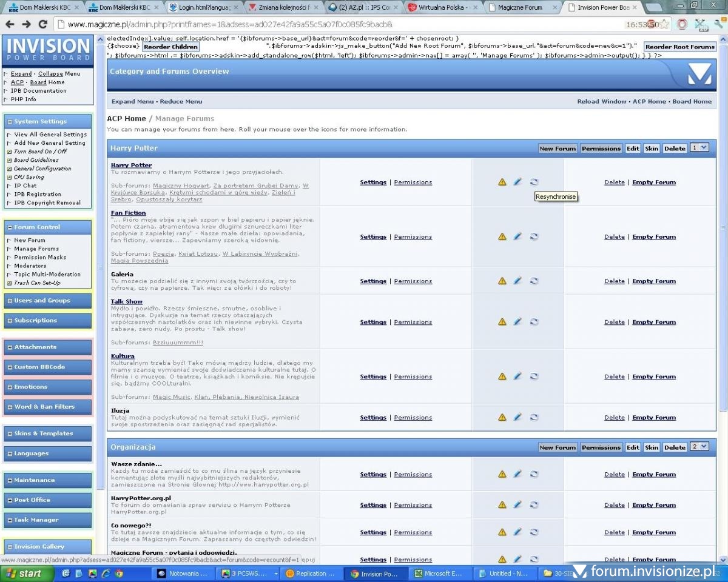The image size is (728, 582).
Task: Click the yellow warning icon in the Galeria row
Action: coord(502,281)
